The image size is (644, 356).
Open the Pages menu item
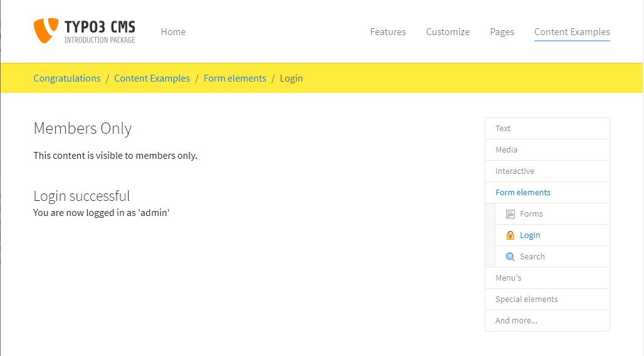coord(502,32)
